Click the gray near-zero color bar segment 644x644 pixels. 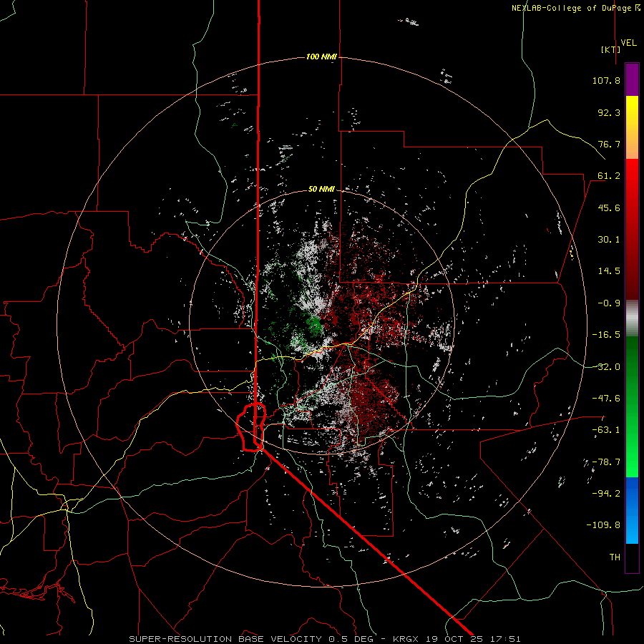coord(632,318)
